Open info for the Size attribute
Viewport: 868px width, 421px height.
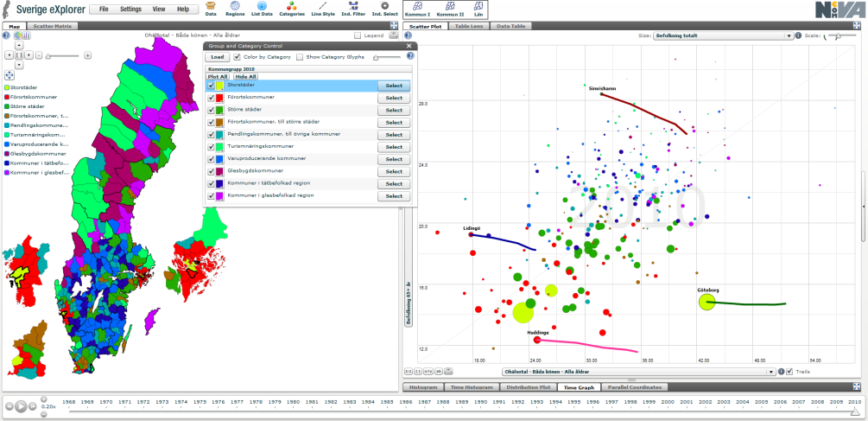coord(798,35)
